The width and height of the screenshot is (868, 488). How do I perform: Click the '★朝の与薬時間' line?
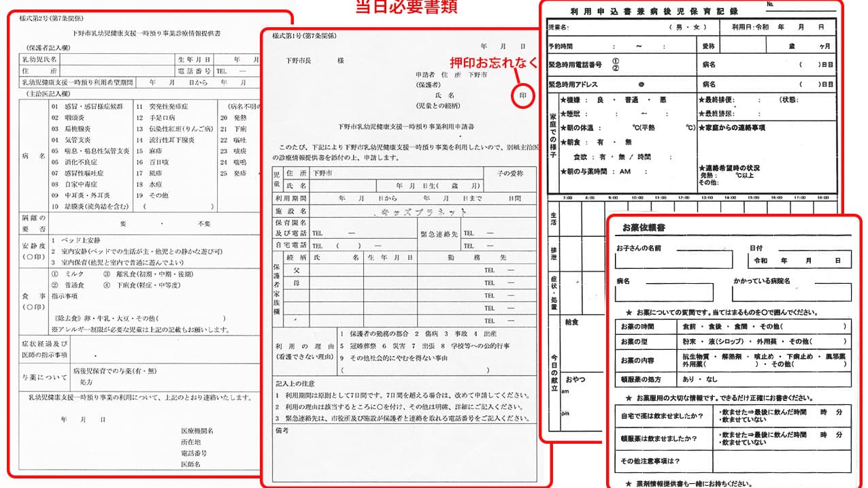tap(604, 172)
